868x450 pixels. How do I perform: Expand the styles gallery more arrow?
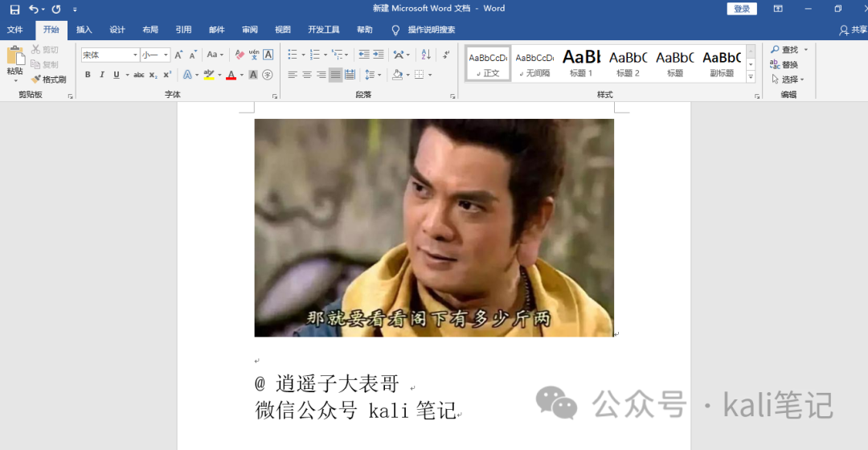tap(751, 77)
